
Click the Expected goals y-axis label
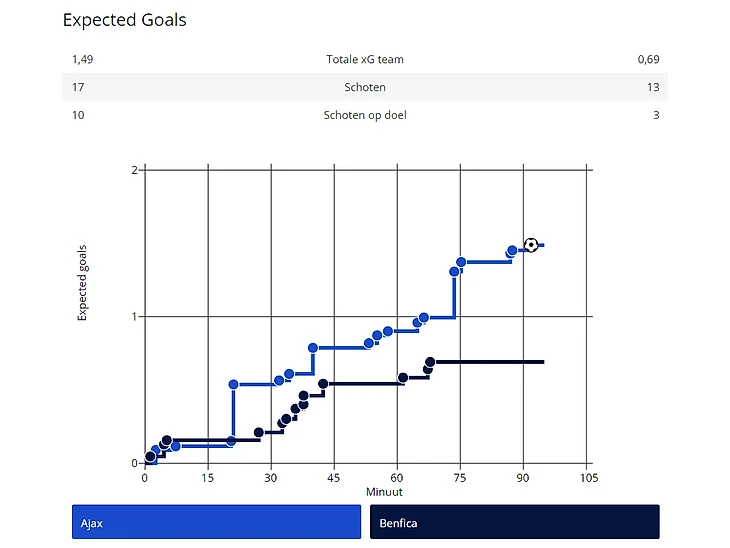83,282
